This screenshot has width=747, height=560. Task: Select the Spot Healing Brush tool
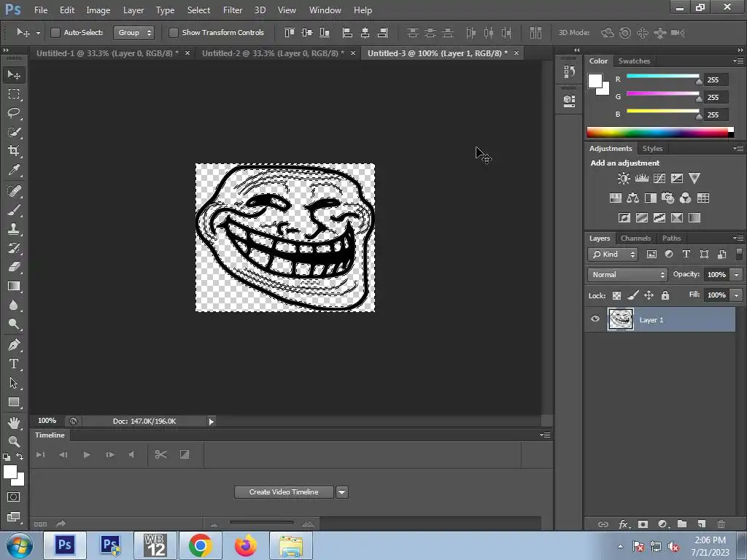coord(14,191)
